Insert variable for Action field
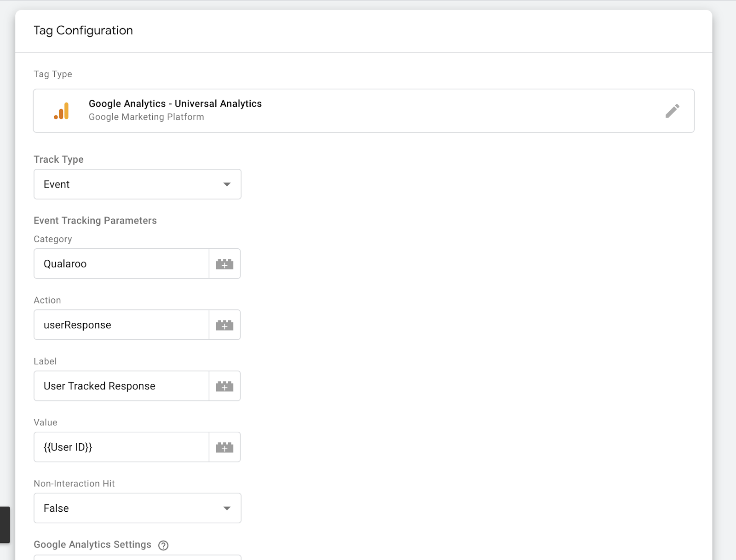736x560 pixels. tap(224, 325)
